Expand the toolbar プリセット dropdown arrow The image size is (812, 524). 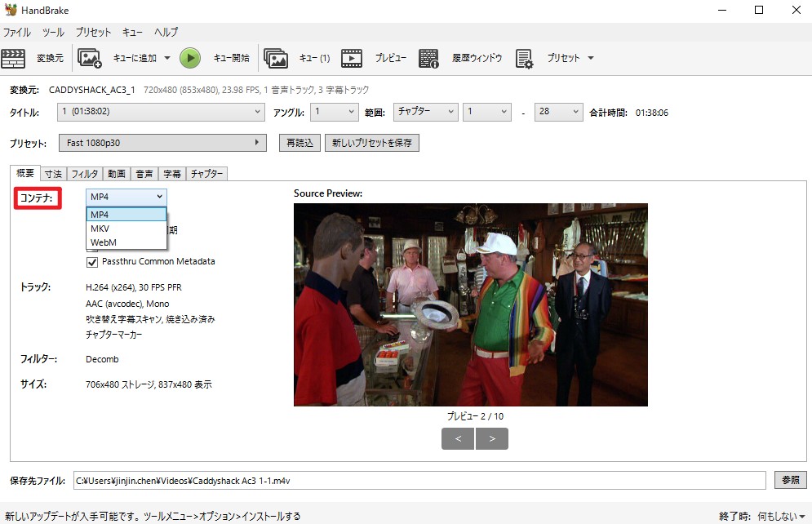[591, 58]
